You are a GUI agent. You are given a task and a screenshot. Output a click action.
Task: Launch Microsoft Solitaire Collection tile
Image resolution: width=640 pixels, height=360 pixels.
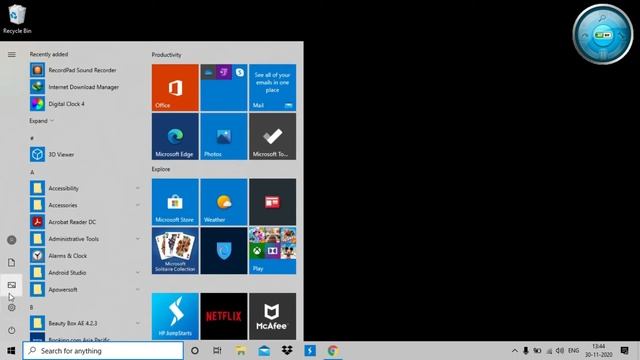(x=175, y=251)
